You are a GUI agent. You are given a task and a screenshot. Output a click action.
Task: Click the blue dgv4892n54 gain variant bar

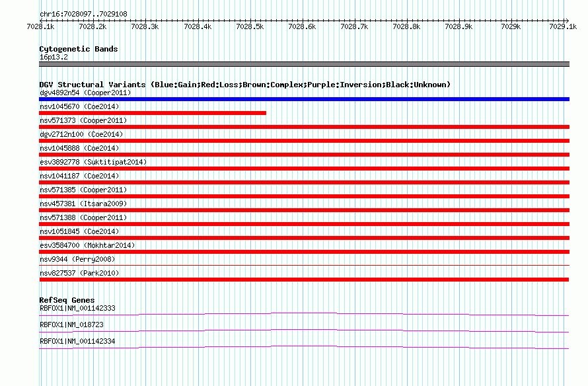pos(304,99)
